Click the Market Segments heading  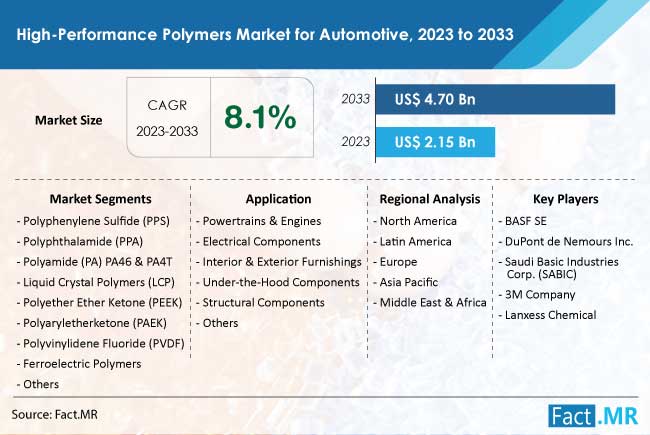(x=100, y=199)
